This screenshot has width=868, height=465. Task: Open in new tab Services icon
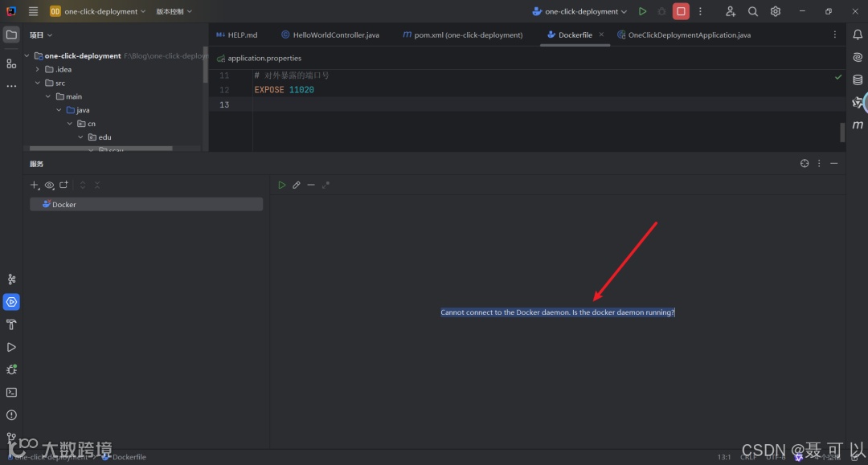coord(63,185)
